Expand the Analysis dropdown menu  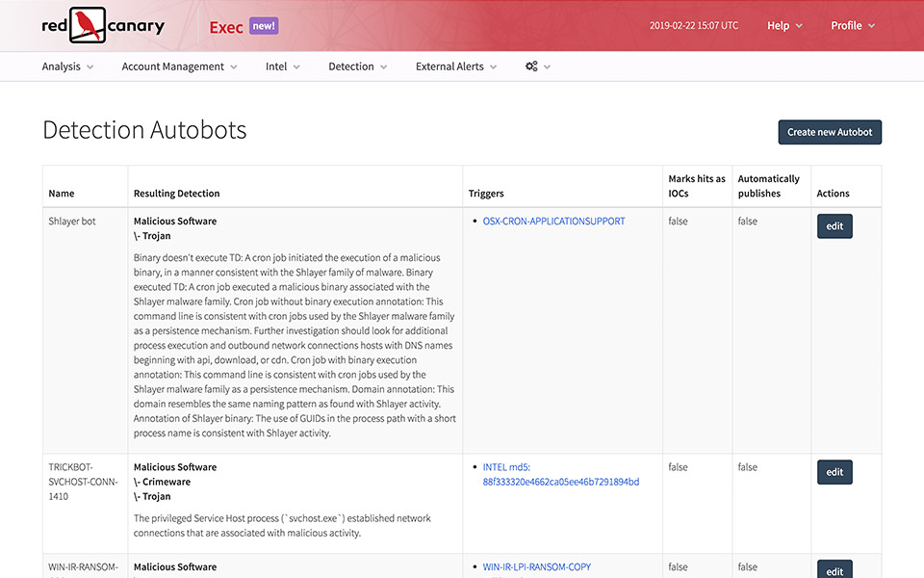pos(67,66)
